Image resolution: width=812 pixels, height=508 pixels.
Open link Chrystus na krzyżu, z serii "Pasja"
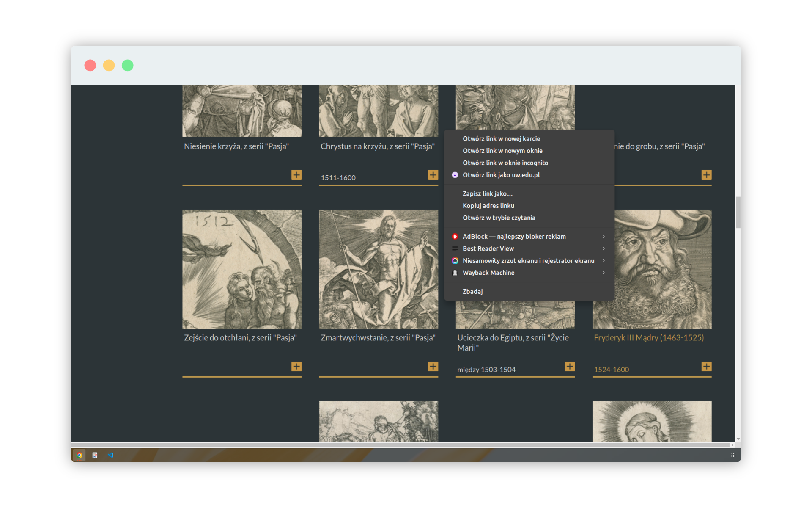[378, 146]
